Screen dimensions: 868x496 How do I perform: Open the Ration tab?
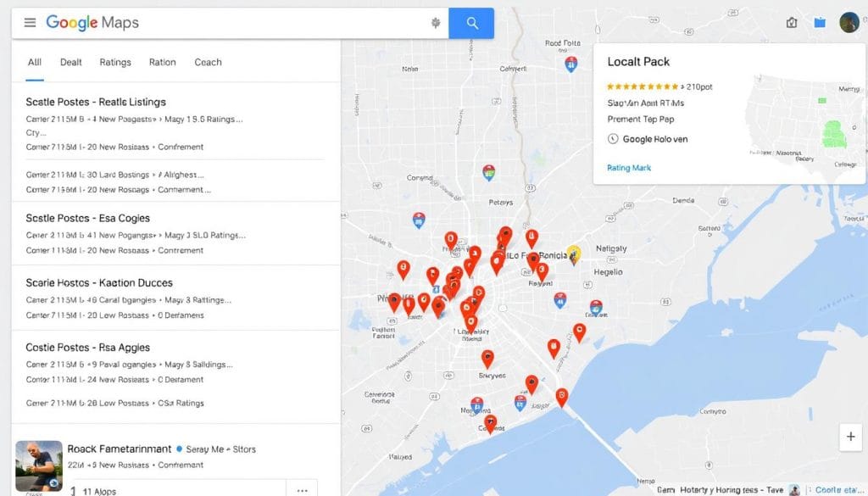(x=162, y=62)
